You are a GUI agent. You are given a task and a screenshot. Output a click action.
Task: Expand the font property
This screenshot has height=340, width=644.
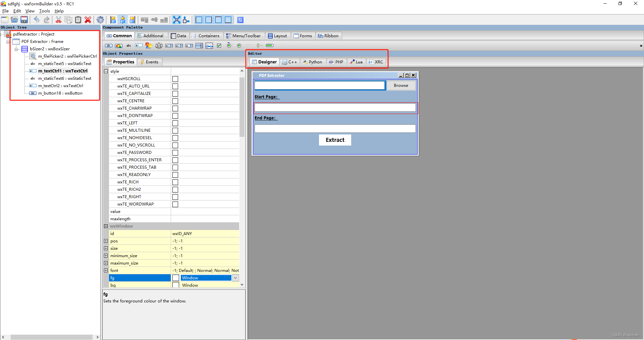[x=106, y=271]
